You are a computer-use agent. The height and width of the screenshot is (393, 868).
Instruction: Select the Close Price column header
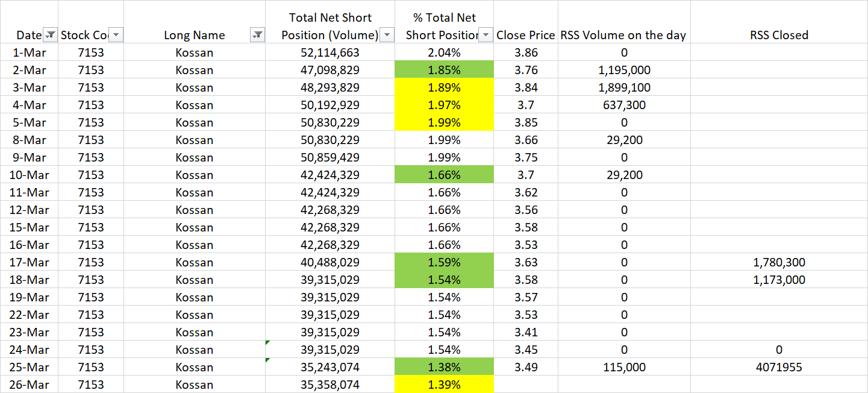[x=525, y=35]
